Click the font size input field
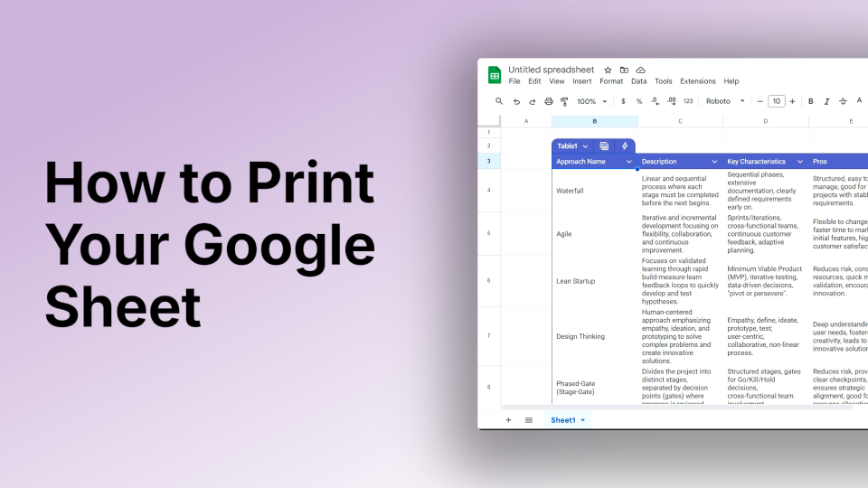 (776, 101)
